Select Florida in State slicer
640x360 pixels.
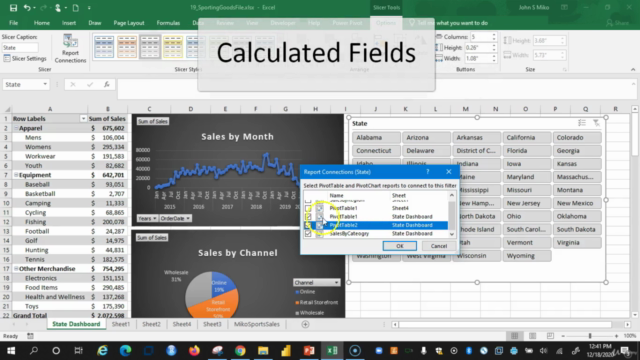(527, 151)
